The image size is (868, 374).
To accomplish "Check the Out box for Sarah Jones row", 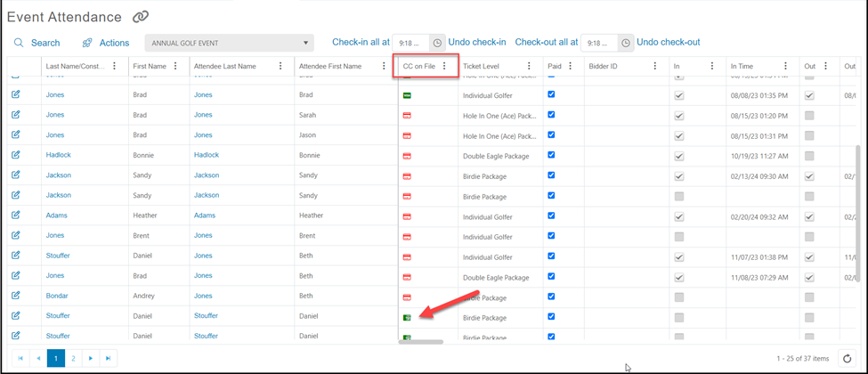I will (809, 115).
